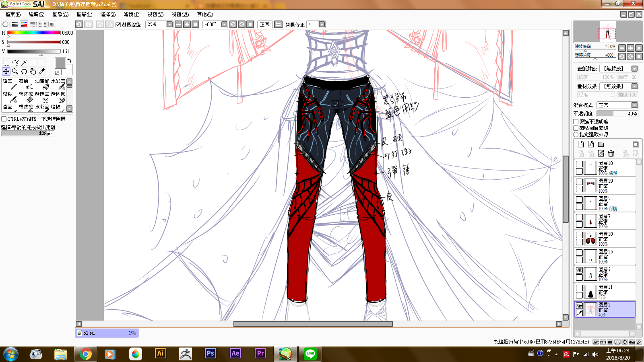The height and width of the screenshot is (362, 644).
Task: Open the 檔案(F) file menu
Action: click(x=13, y=14)
